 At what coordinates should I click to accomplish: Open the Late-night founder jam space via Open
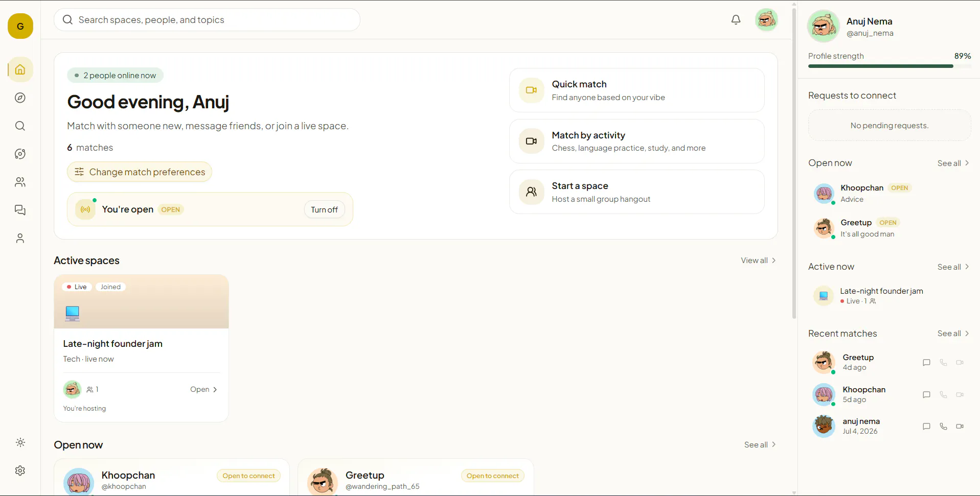click(203, 389)
